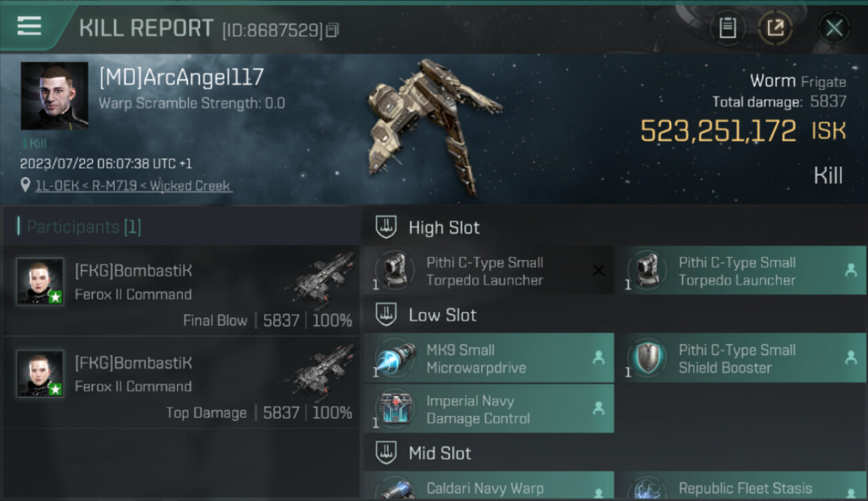The height and width of the screenshot is (501, 868).
Task: Share the kill report
Action: pyautogui.click(x=775, y=27)
